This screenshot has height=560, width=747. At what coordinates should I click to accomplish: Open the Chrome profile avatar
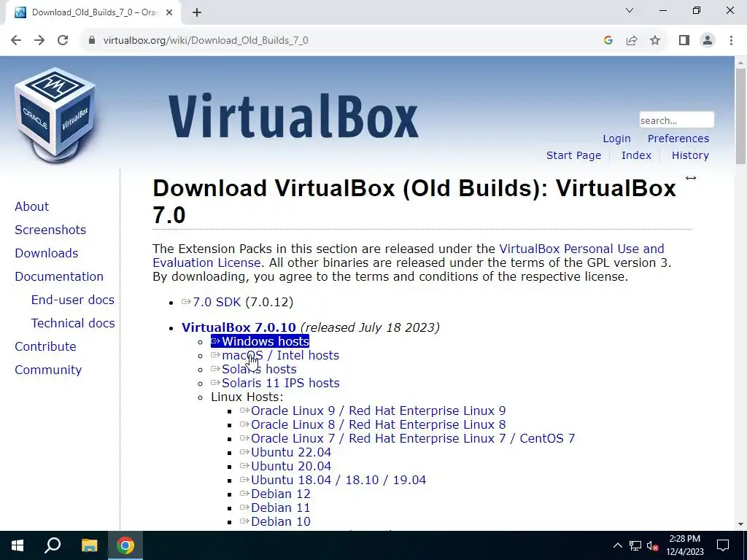tap(708, 41)
